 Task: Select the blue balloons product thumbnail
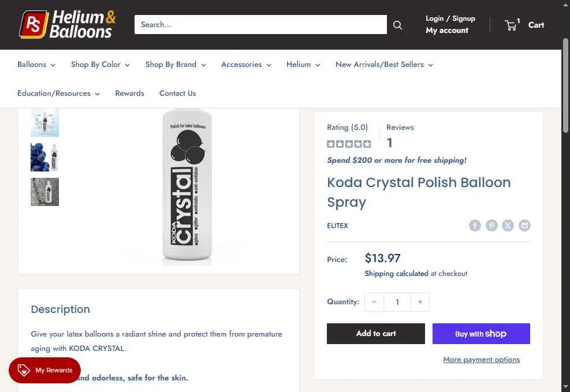44,157
